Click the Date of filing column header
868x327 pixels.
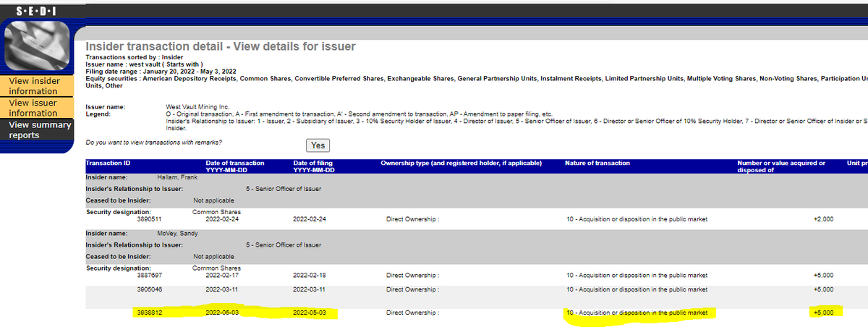pos(313,166)
